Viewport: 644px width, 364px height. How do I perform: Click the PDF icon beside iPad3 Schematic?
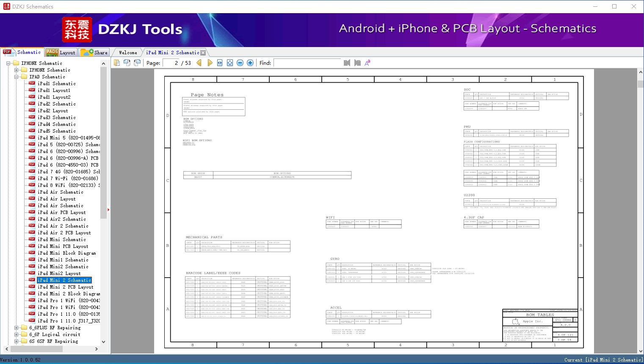[x=32, y=117]
